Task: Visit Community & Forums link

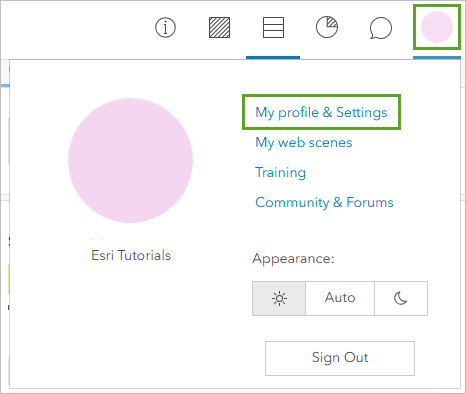Action: (324, 202)
